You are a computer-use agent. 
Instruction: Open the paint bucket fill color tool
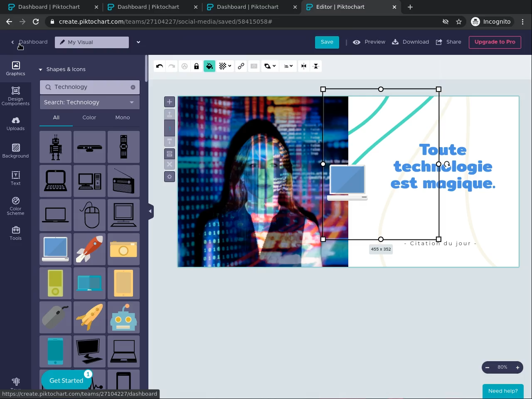point(209,66)
